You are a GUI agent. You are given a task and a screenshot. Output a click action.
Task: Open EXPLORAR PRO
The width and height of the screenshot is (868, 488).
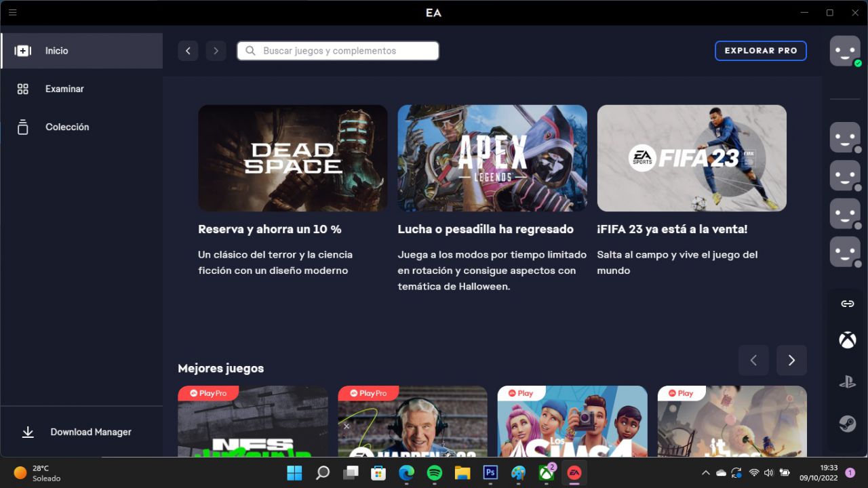pos(760,50)
